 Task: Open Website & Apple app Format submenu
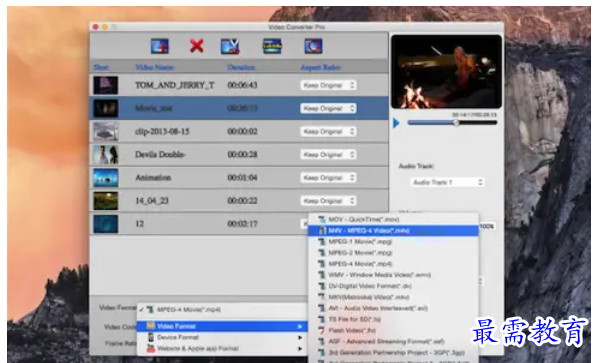(222, 349)
